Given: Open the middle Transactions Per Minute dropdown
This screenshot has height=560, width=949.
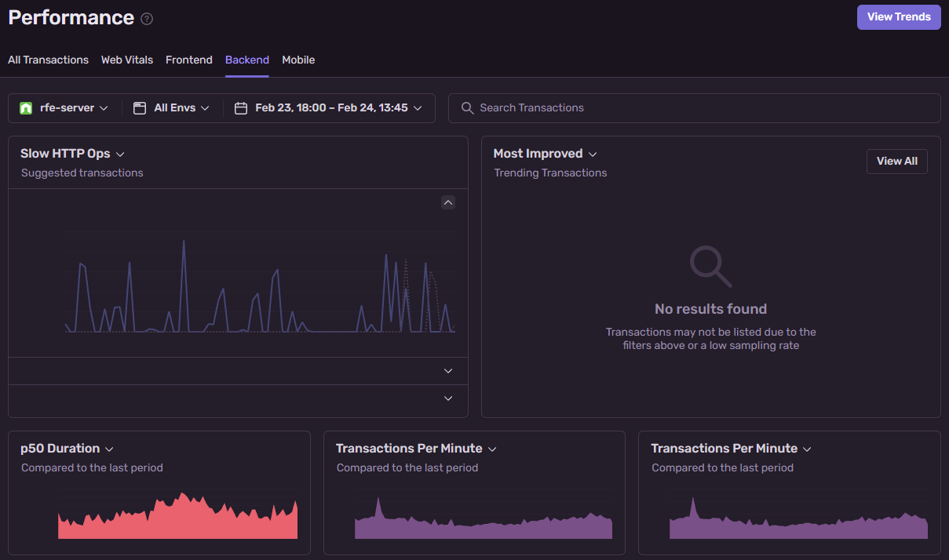Looking at the screenshot, I should click(492, 448).
